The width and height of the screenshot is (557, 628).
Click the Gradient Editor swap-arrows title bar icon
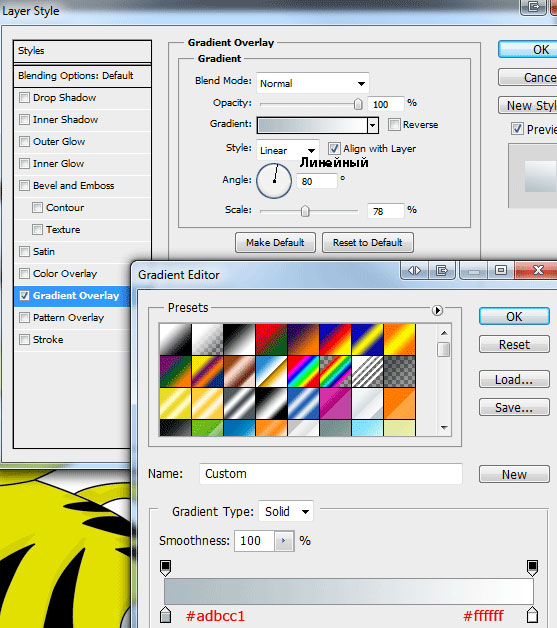click(x=414, y=271)
